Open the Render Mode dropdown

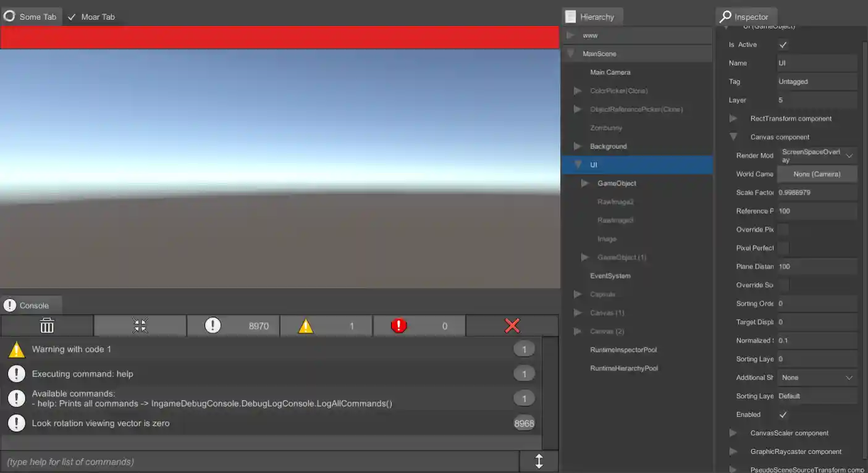tap(817, 155)
